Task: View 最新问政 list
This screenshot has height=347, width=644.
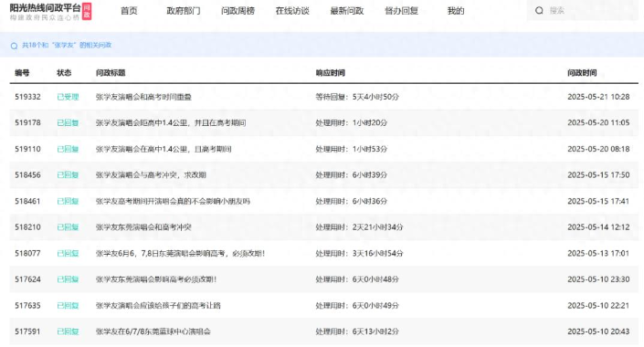Action: coord(347,11)
